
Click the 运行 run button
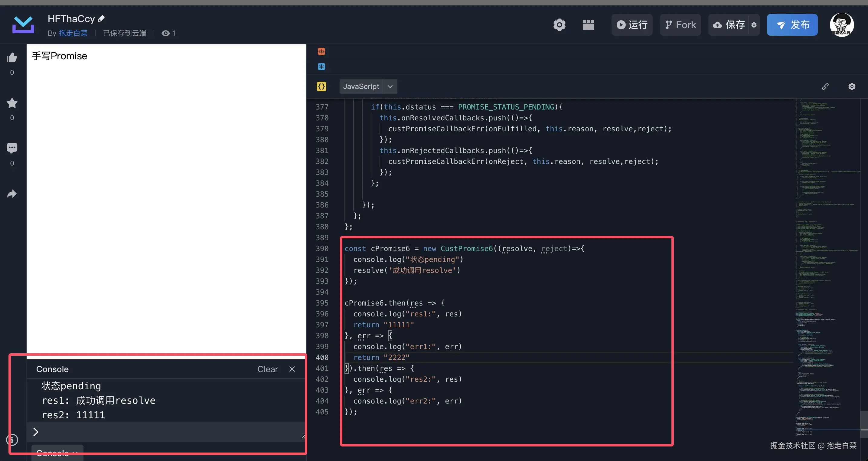coord(632,25)
